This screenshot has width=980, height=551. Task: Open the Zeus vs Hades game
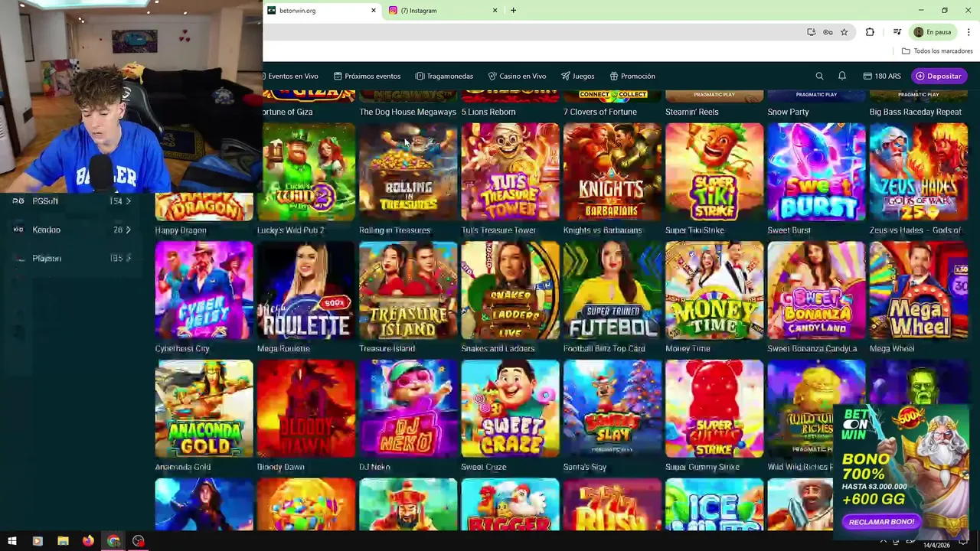919,172
